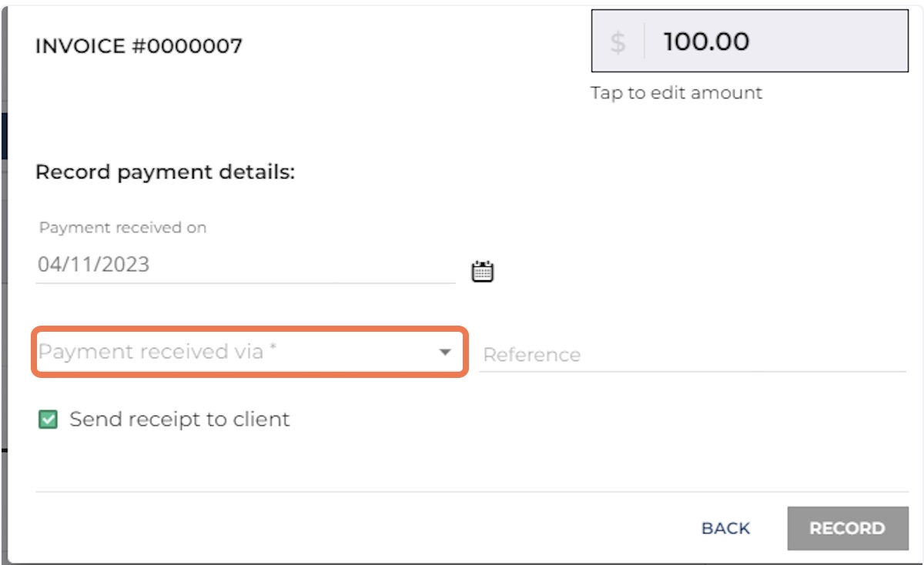
Task: Open the calendar date picker icon
Action: pyautogui.click(x=483, y=271)
